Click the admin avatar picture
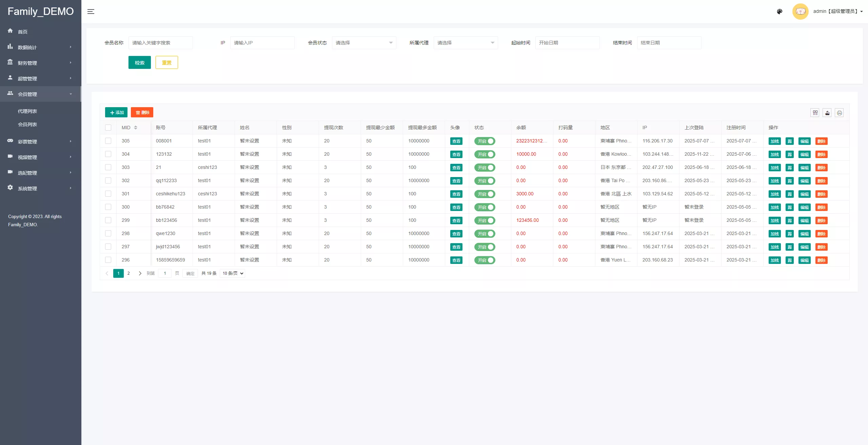Viewport: 868px width, 445px height. 800,12
